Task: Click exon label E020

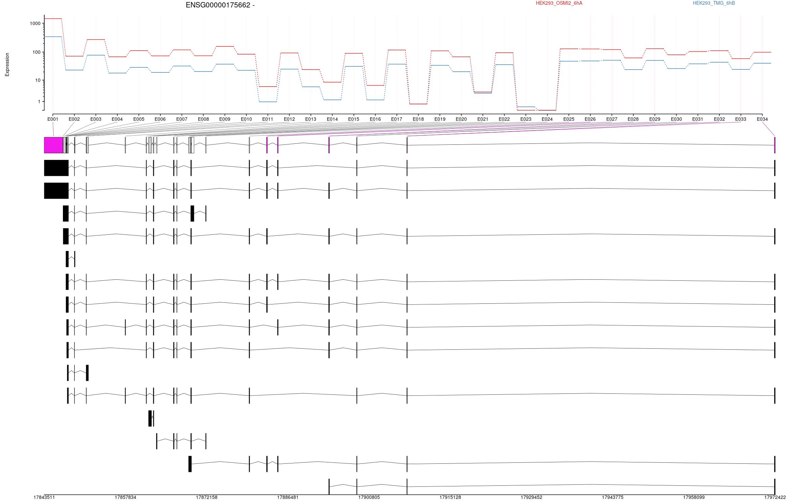Action: (461, 119)
